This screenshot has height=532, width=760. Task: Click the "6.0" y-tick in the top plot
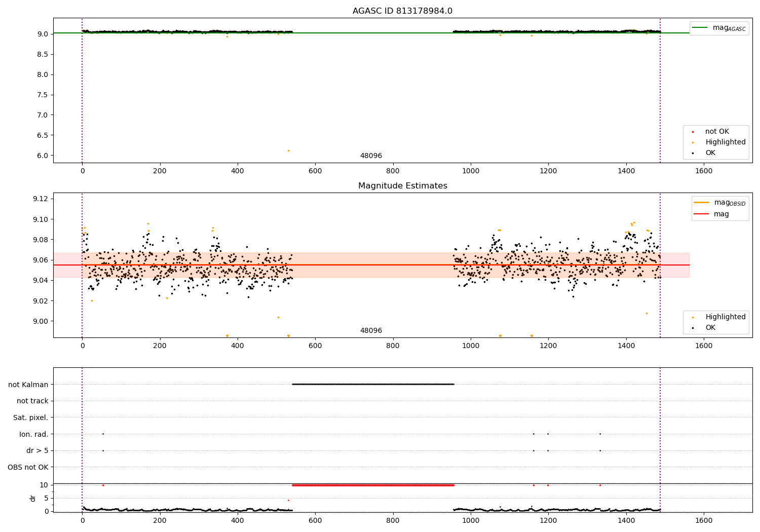43,156
